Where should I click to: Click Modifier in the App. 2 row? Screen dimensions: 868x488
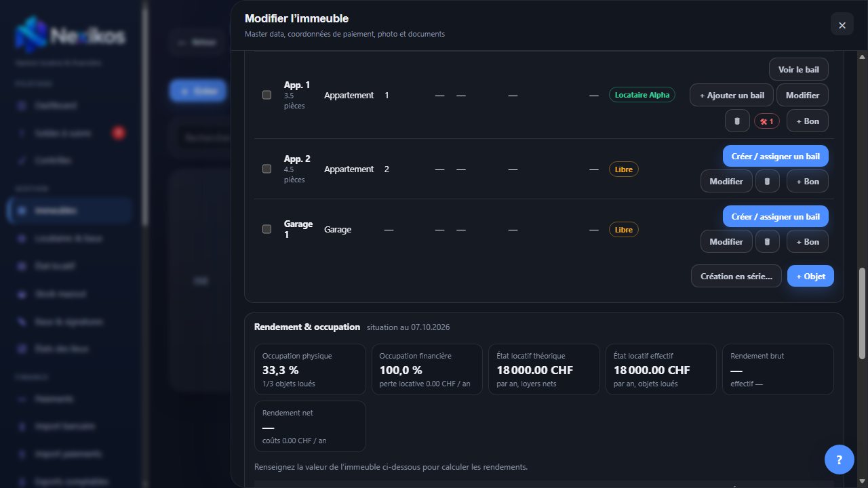point(726,181)
